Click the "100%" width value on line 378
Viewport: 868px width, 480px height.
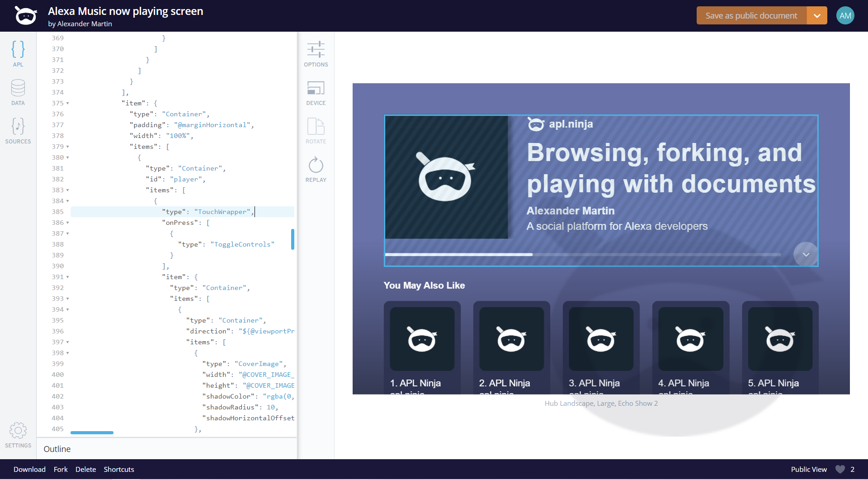click(178, 136)
